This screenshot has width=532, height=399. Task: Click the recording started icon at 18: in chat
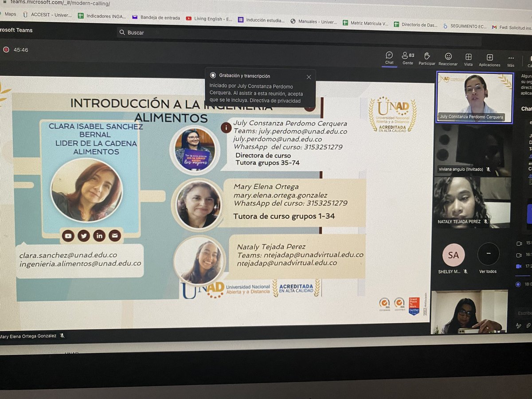point(519,284)
